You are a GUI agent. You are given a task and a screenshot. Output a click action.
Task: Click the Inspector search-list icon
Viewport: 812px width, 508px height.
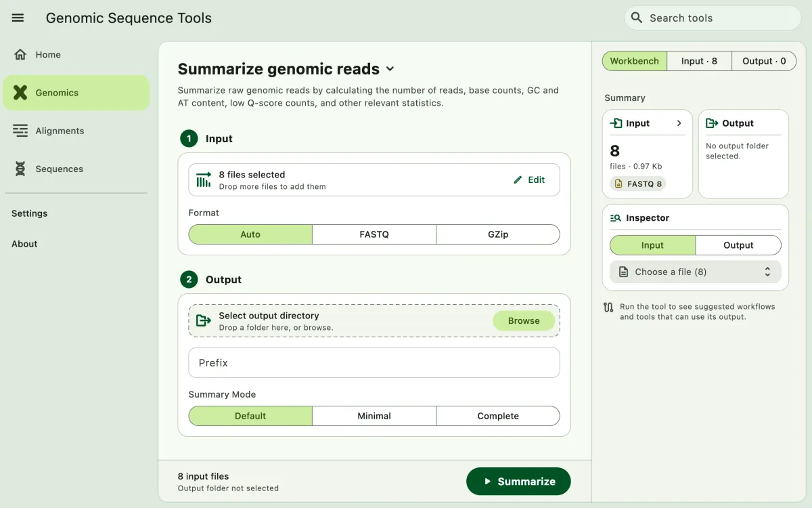click(616, 218)
